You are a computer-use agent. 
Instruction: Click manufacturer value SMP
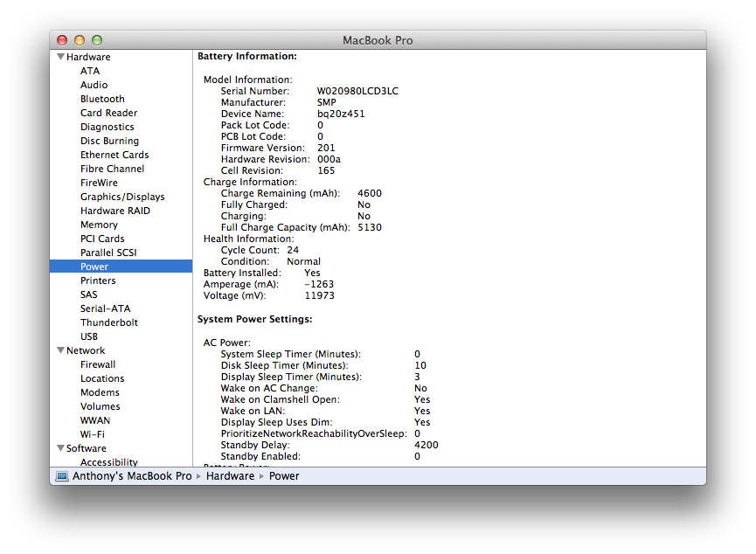(x=326, y=102)
